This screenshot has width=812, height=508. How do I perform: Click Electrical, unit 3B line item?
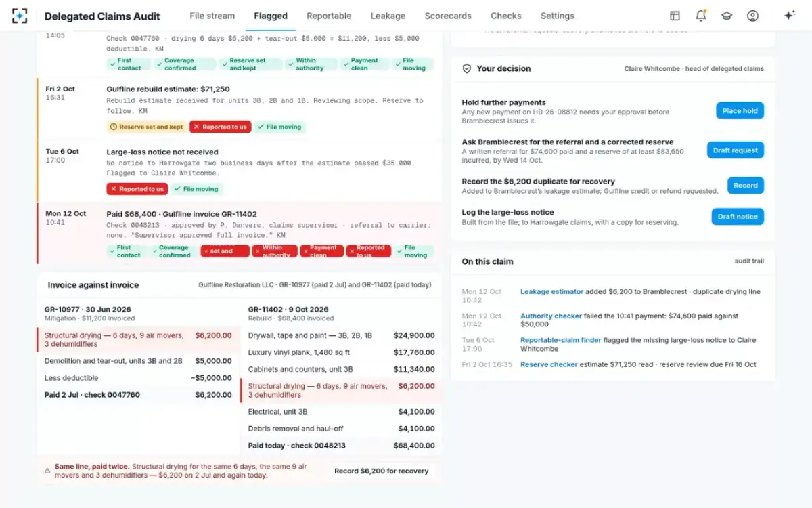point(340,412)
